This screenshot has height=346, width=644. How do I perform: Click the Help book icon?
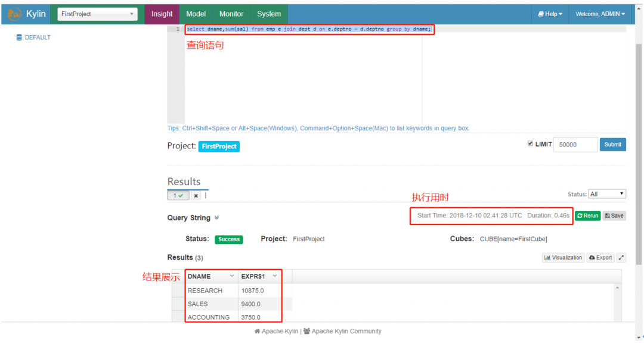(x=541, y=14)
